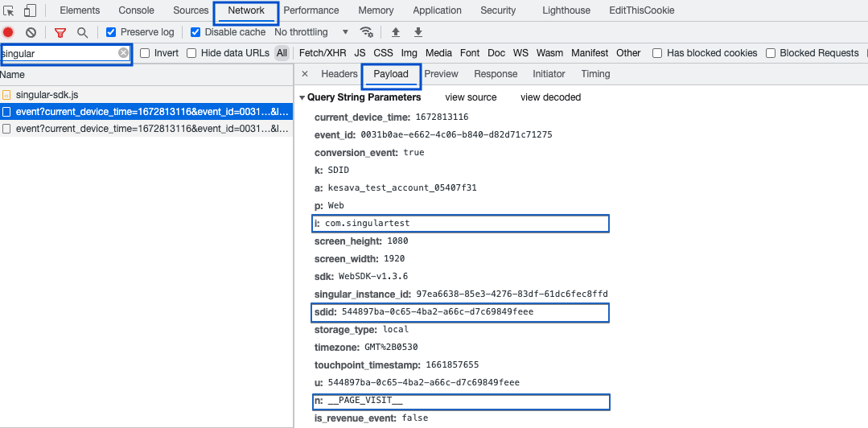Open the No throttling dropdown
The height and width of the screenshot is (428, 868).
point(311,32)
